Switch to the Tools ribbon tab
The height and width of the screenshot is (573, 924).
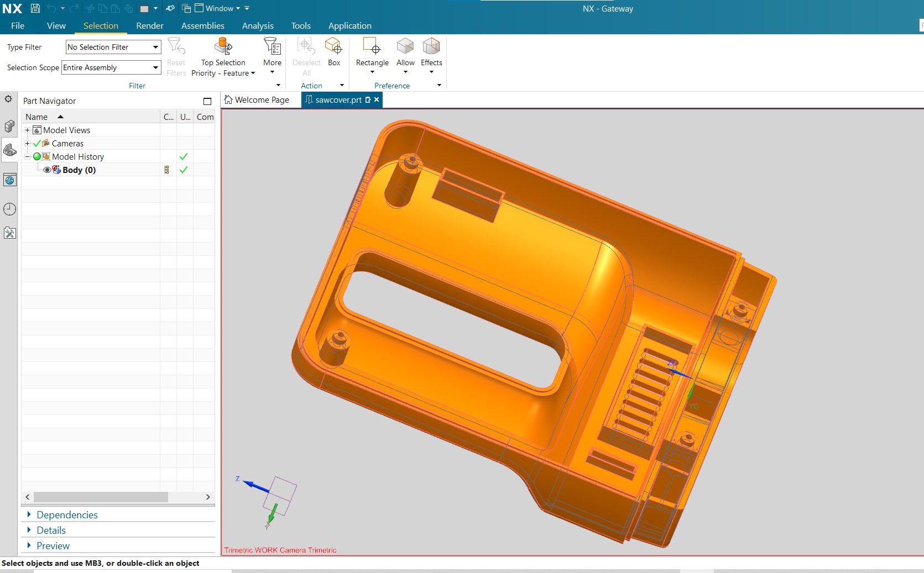tap(301, 25)
